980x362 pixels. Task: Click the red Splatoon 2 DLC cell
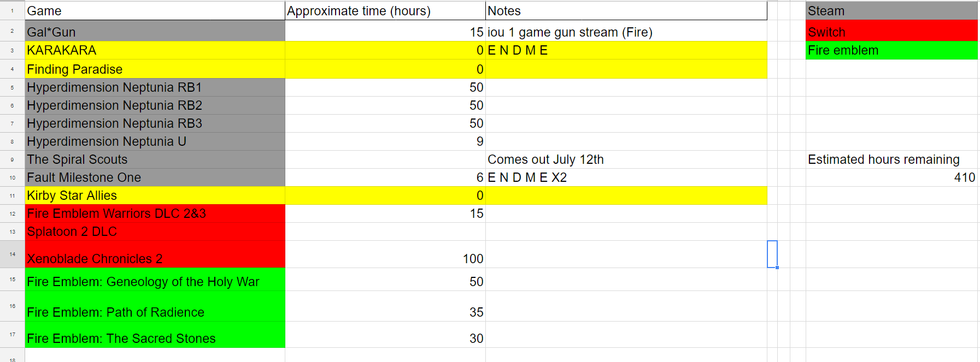pos(155,232)
